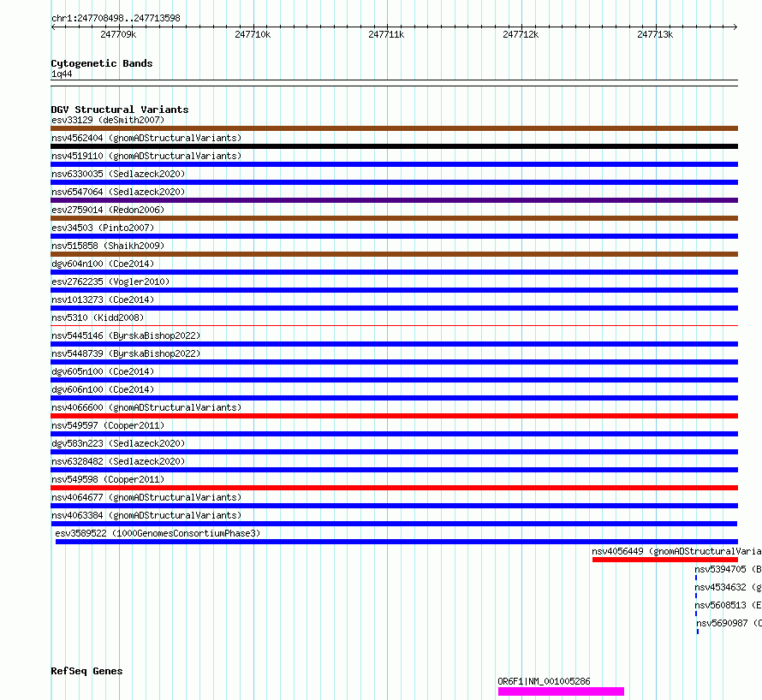This screenshot has width=762, height=700.
Task: Select the black nsv4562404 gnomAD variant bar
Action: (x=394, y=146)
